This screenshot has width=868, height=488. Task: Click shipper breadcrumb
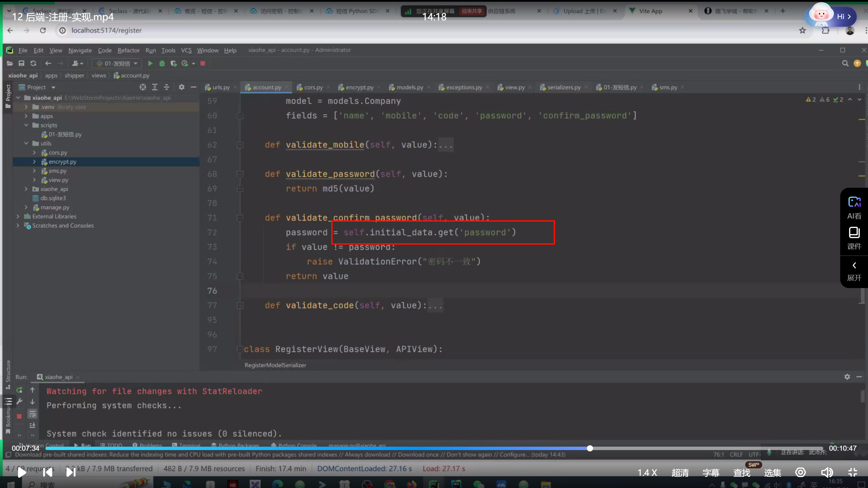(x=74, y=76)
